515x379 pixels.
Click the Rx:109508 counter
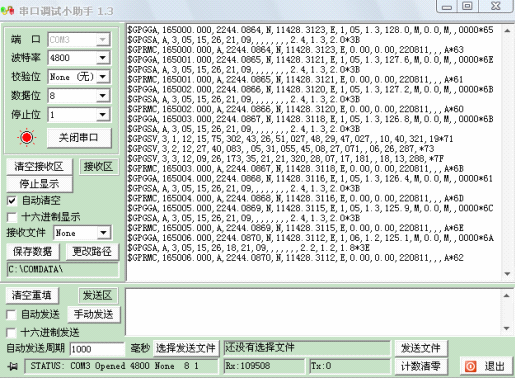tap(264, 366)
